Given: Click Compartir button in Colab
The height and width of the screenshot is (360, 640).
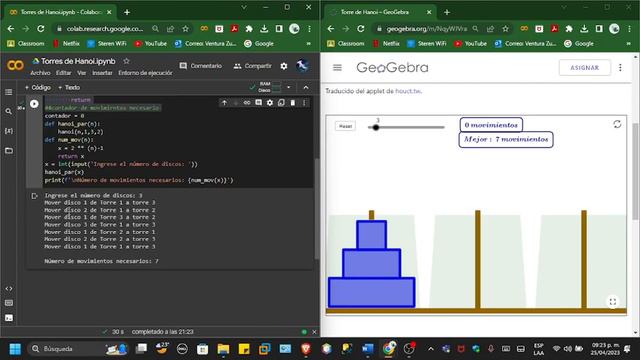Looking at the screenshot, I should click(252, 66).
